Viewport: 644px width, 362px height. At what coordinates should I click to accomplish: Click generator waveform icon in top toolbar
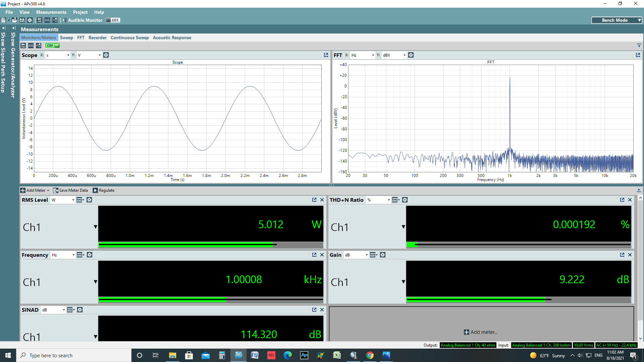(47, 20)
